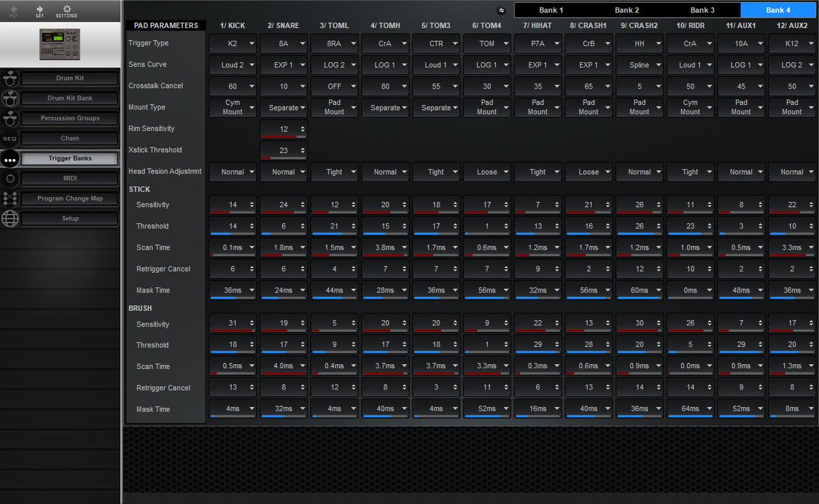Open SNARE Trigger Type dropdown showing 8A
The height and width of the screenshot is (504, 819).
284,44
